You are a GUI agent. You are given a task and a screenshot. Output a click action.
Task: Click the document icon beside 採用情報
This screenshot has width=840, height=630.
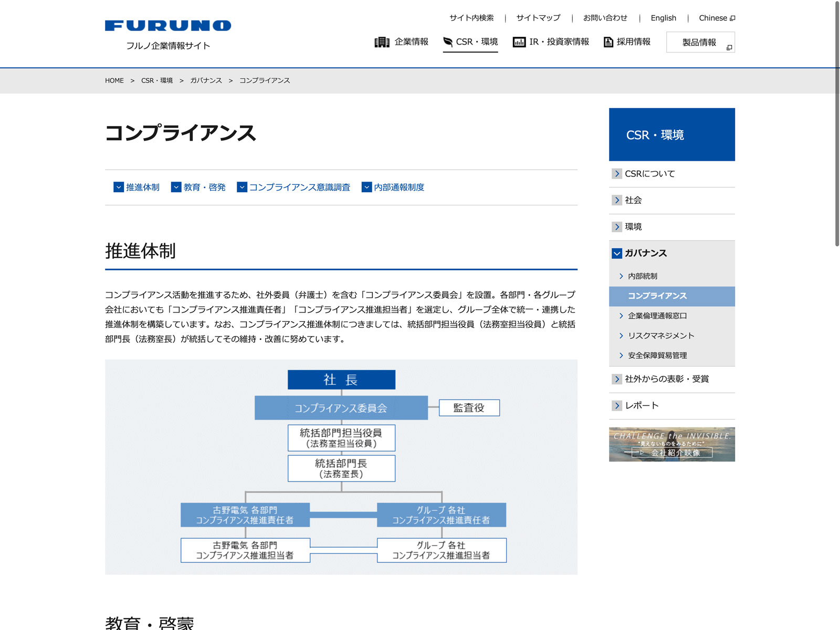click(x=608, y=42)
